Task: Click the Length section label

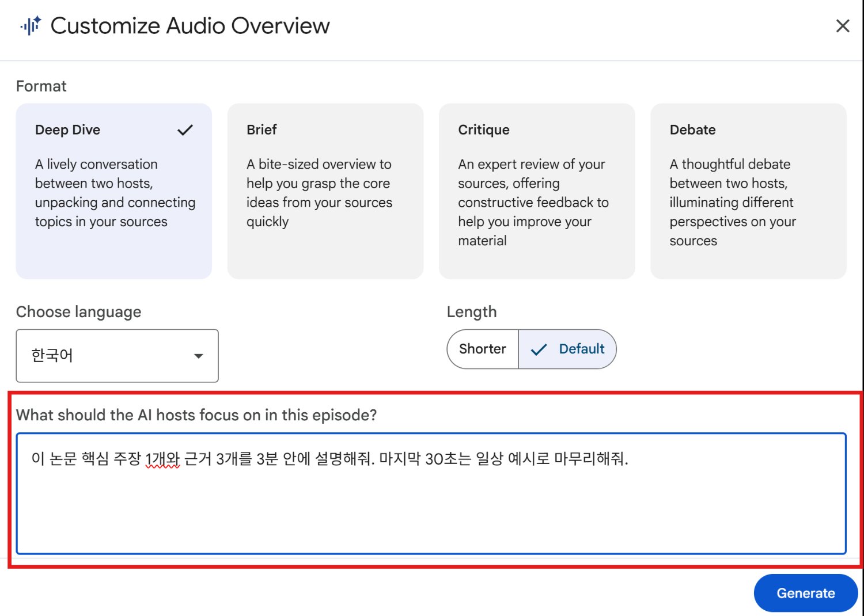Action: 471,312
